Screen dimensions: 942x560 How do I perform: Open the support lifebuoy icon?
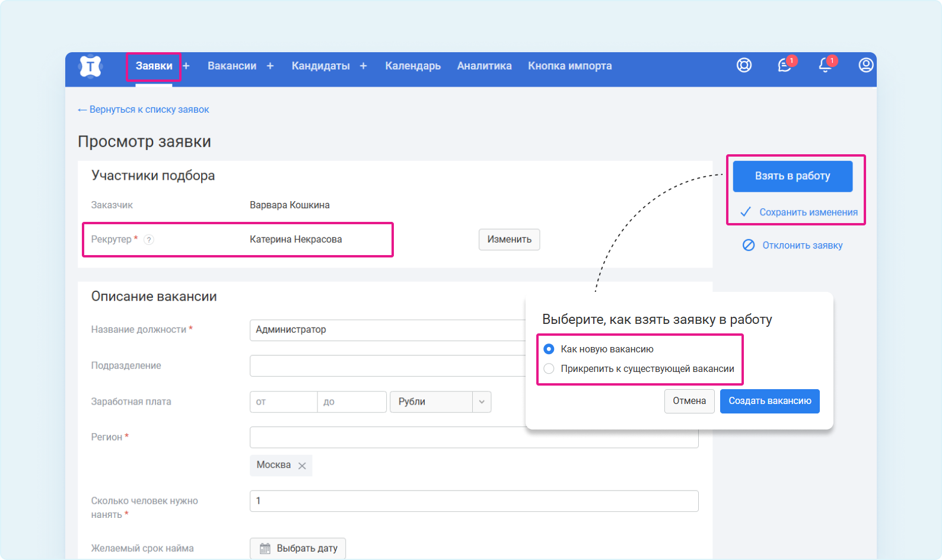coord(744,65)
